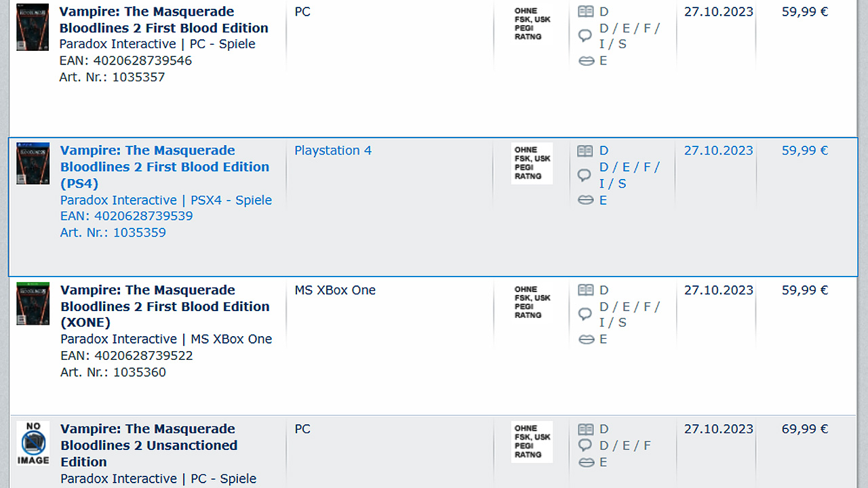Click the NO IMAGE placeholder for Unsanctioned Edition
The width and height of the screenshot is (868, 488).
pos(33,444)
